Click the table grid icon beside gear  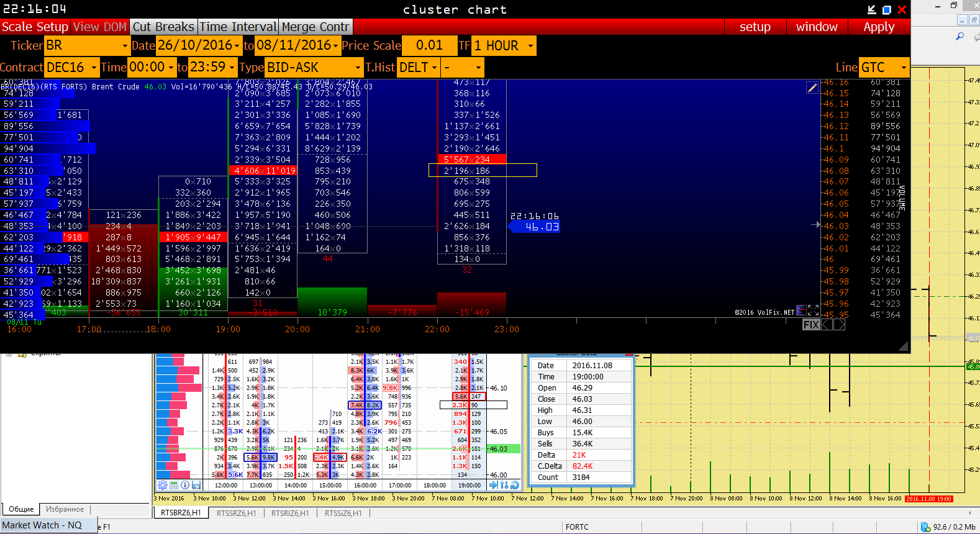point(174,485)
